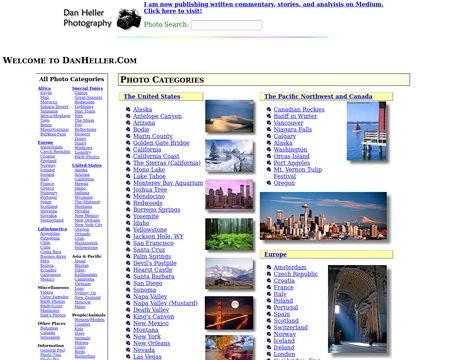The image size is (450, 360).
Task: Open Amsterdam in main Europe list
Action: point(290,267)
